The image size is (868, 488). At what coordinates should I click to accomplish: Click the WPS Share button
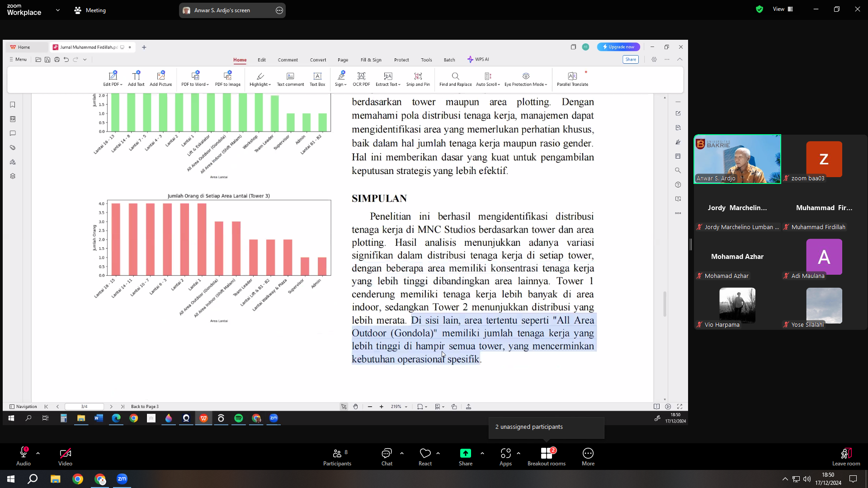[x=631, y=60]
